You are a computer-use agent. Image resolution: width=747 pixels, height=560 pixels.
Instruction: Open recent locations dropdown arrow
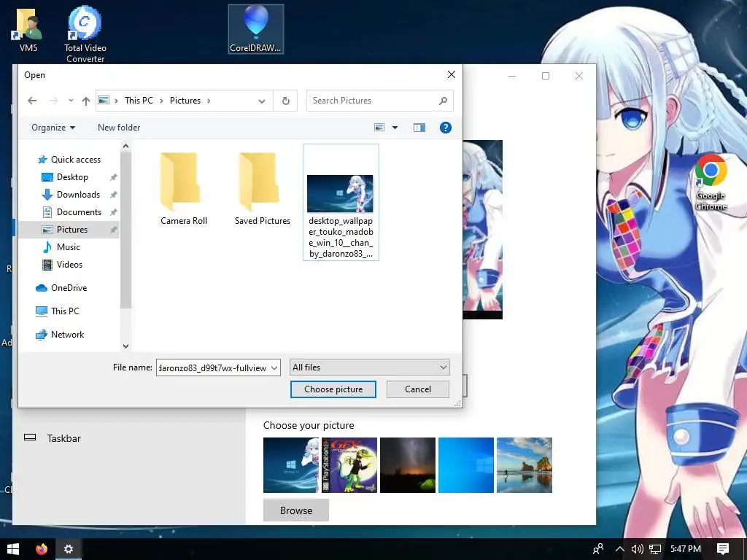[71, 101]
